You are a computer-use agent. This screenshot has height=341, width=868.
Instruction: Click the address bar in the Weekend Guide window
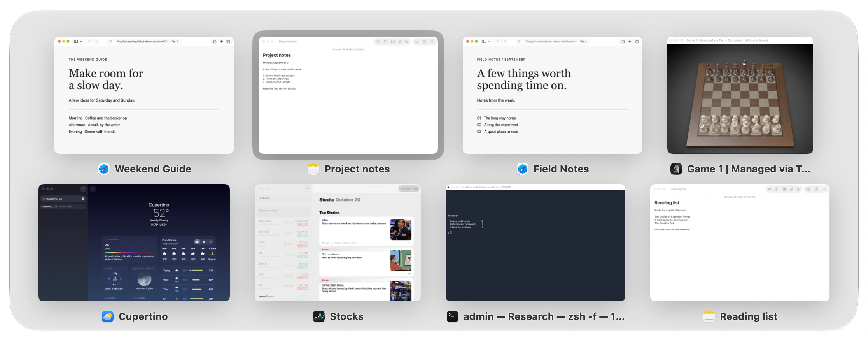tap(144, 42)
